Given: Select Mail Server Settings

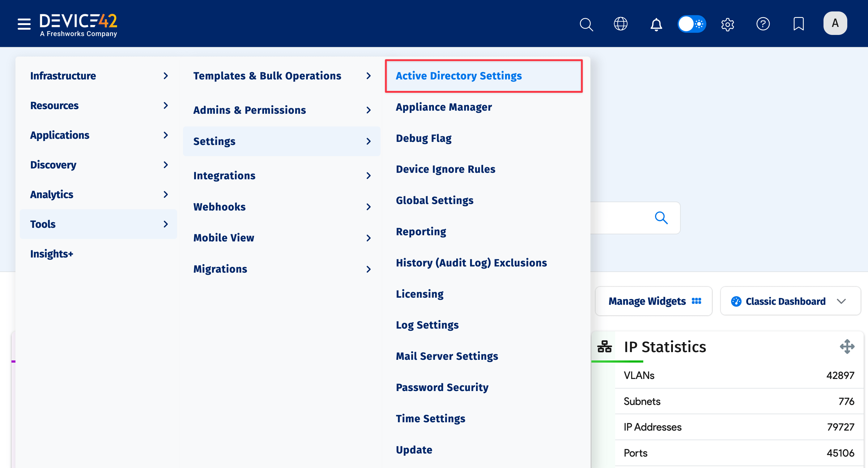Looking at the screenshot, I should 447,356.
